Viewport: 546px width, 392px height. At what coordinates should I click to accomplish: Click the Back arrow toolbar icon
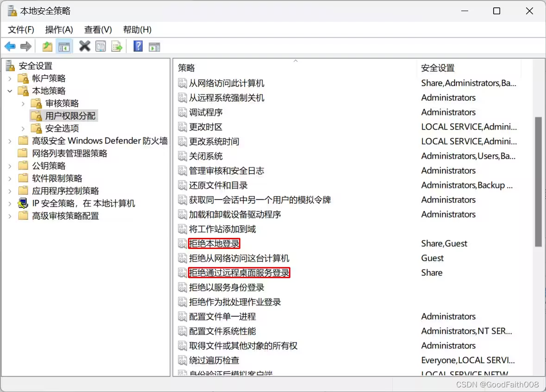pyautogui.click(x=10, y=46)
